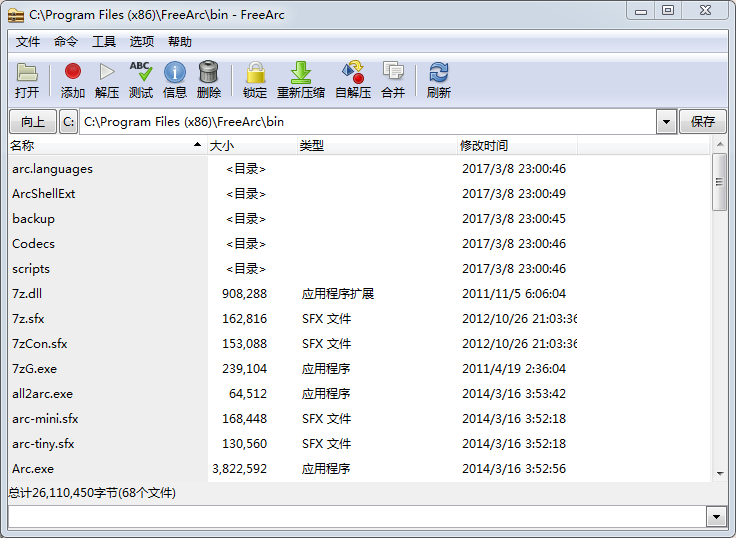
Task: Select the ArcShellExt folder
Action: pyautogui.click(x=44, y=193)
